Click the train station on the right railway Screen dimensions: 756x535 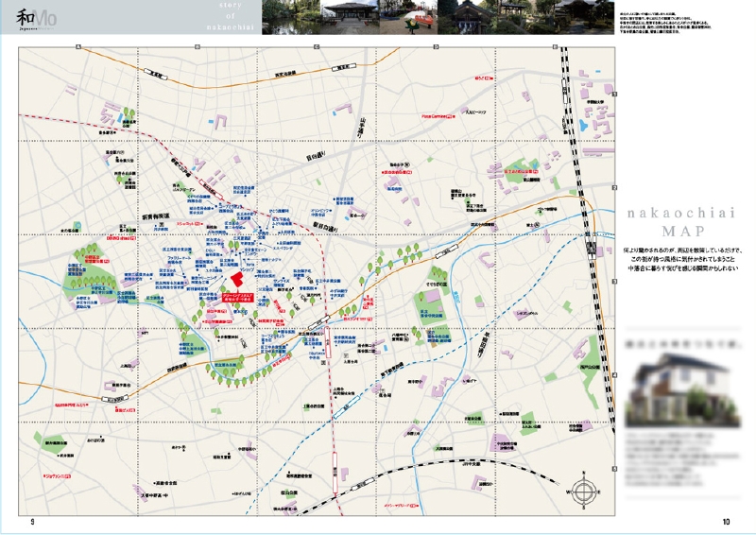[591, 250]
